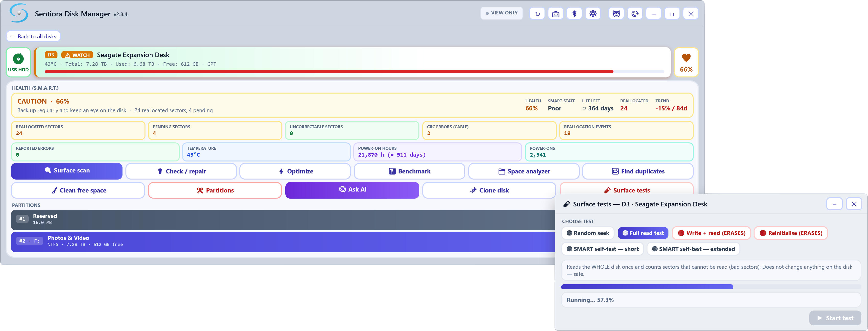Open the toolbox icon in title bar
This screenshot has width=868, height=331.
pos(556,14)
